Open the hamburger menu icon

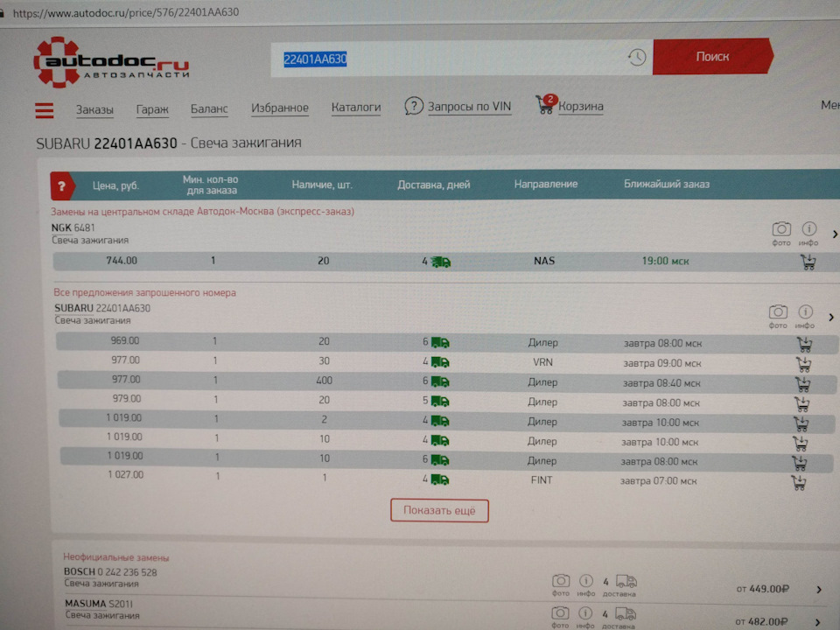(45, 110)
